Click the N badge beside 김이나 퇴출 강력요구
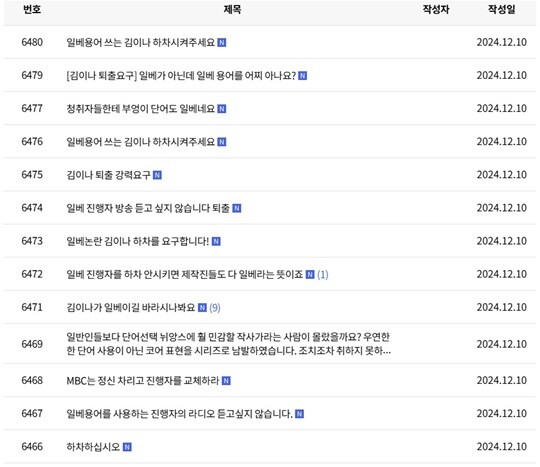The image size is (540, 467). coord(157,175)
